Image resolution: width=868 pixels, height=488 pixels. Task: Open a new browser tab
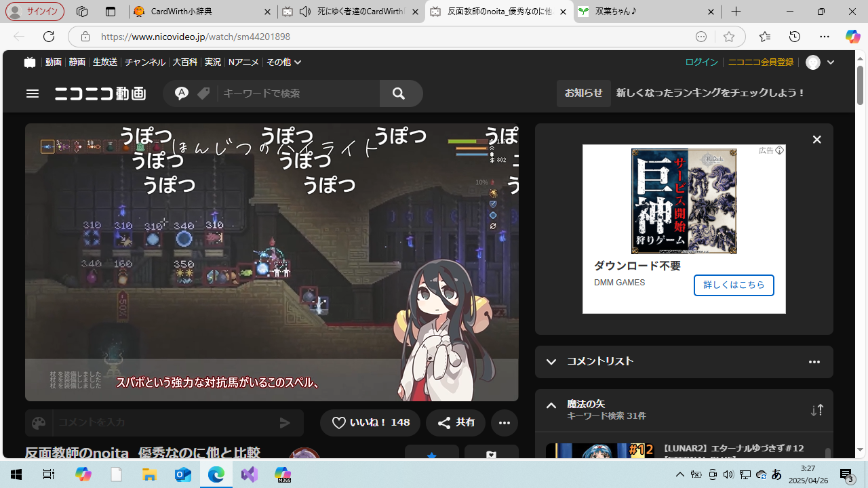736,12
